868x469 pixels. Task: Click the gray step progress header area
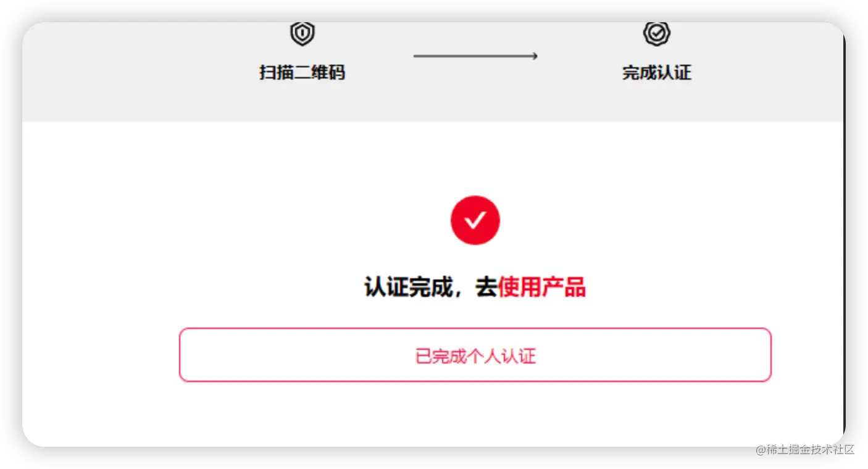[433, 72]
